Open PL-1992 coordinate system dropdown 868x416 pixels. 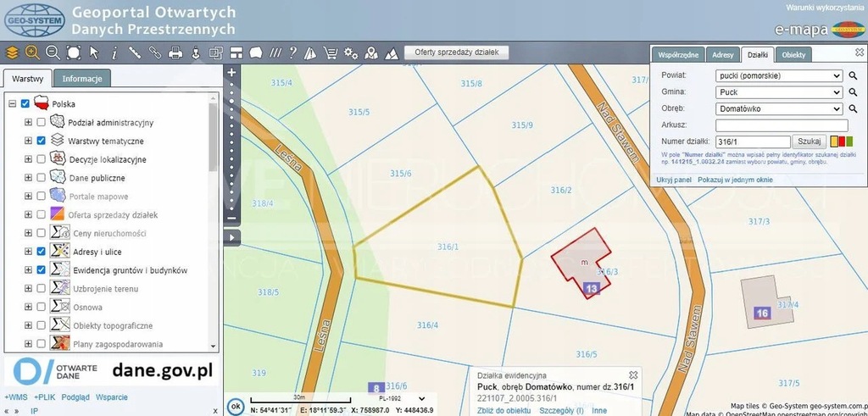point(401,398)
